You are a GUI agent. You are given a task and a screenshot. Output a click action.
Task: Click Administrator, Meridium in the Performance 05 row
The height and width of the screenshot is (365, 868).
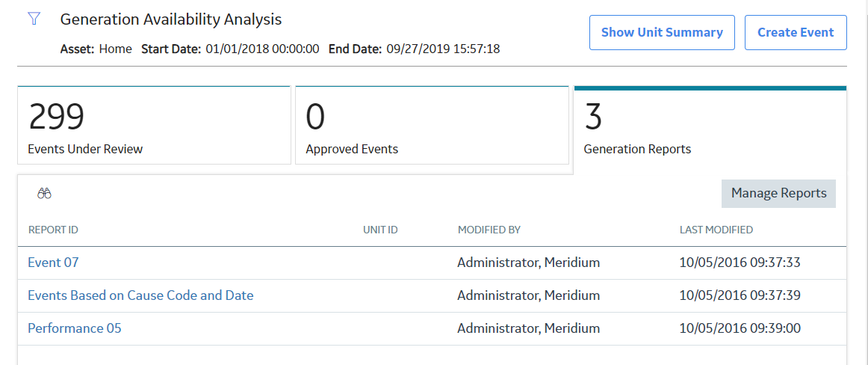click(x=529, y=328)
